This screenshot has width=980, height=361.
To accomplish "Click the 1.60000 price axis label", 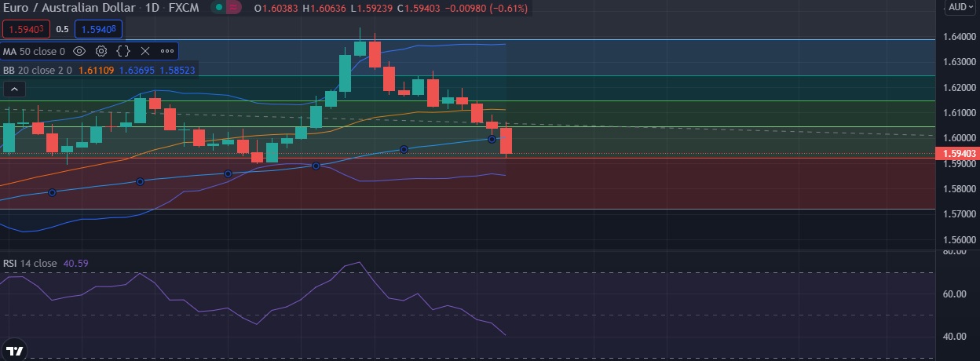I will click(959, 138).
